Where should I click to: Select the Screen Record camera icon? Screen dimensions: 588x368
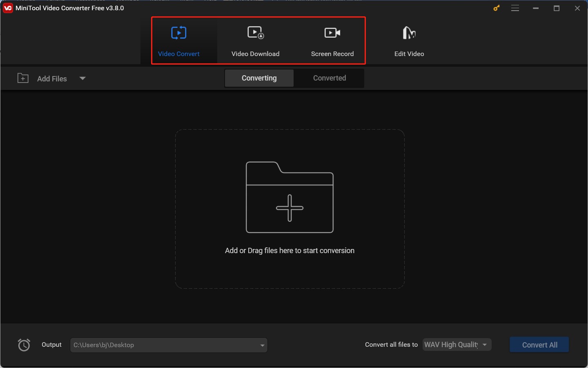click(332, 33)
